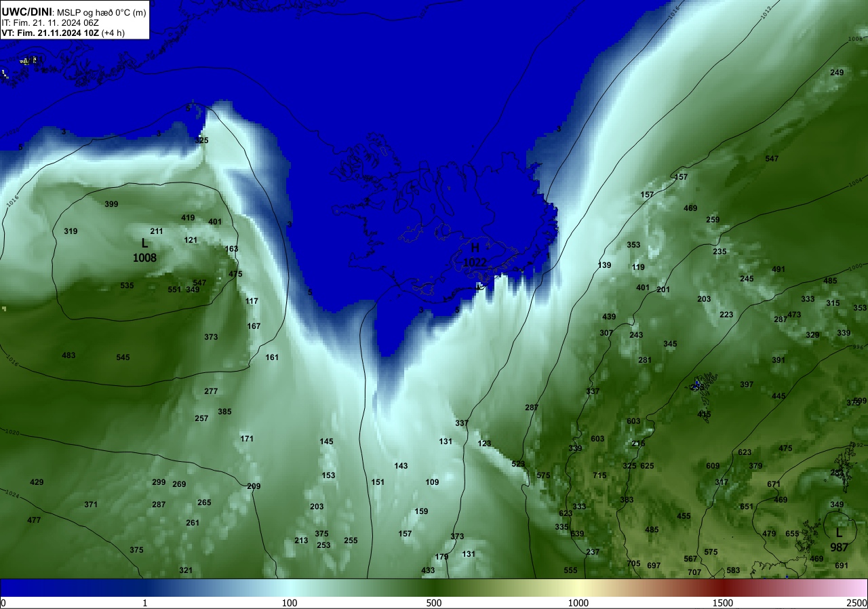Select the height label '477'
The height and width of the screenshot is (609, 868).
coord(34,520)
